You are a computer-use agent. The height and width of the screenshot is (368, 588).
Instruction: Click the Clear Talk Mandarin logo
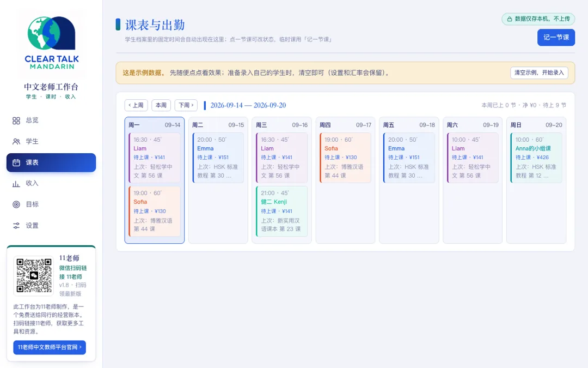point(51,43)
